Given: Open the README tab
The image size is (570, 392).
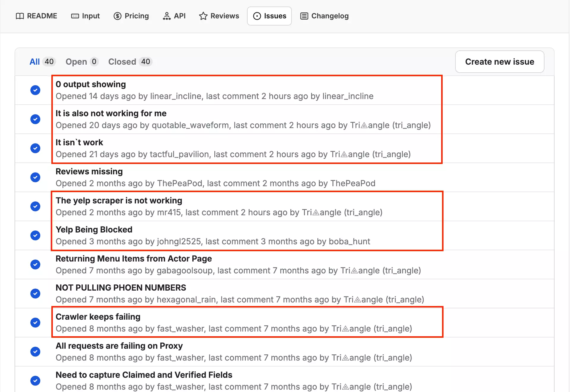Looking at the screenshot, I should (x=36, y=16).
